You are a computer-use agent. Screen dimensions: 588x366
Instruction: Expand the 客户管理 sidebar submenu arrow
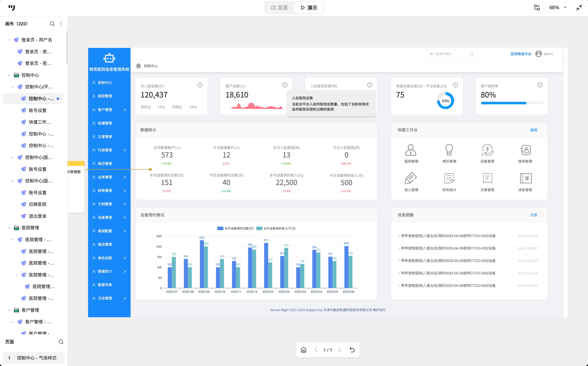[x=125, y=110]
